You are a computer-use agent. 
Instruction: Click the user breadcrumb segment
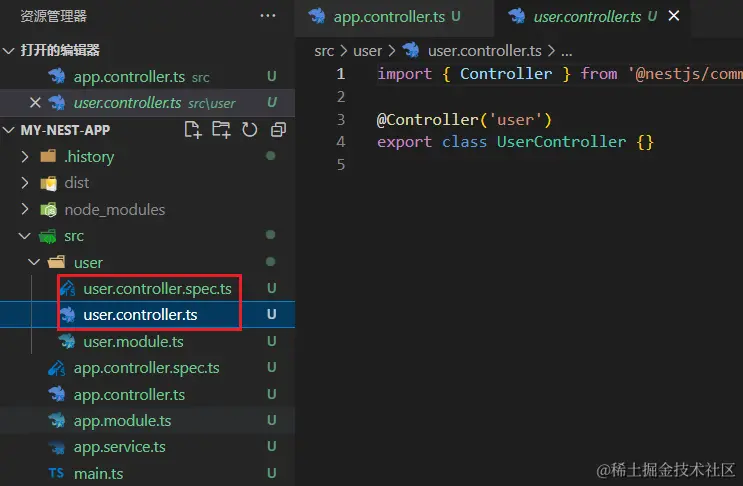367,51
